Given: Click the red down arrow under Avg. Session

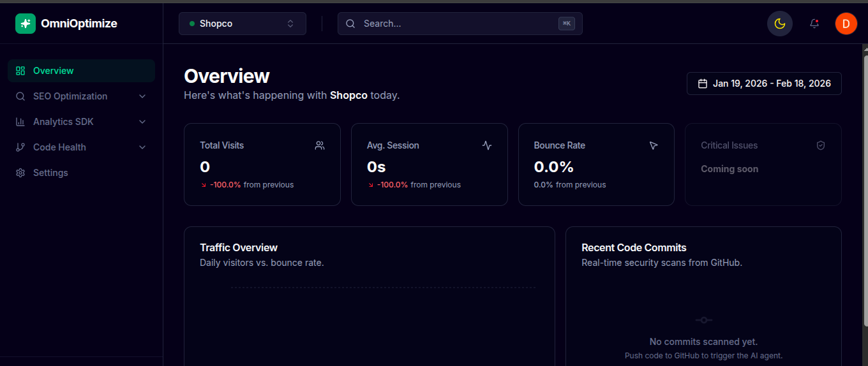Looking at the screenshot, I should tap(371, 185).
